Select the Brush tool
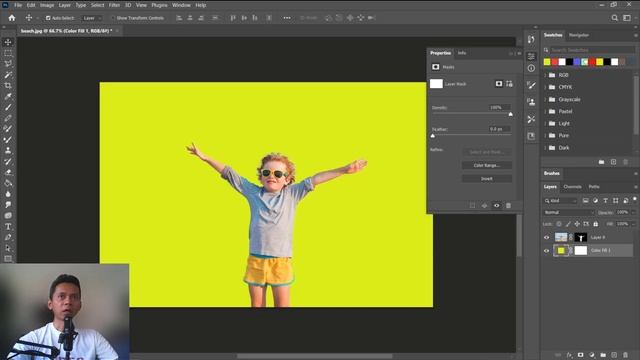640x360 pixels. [x=8, y=107]
